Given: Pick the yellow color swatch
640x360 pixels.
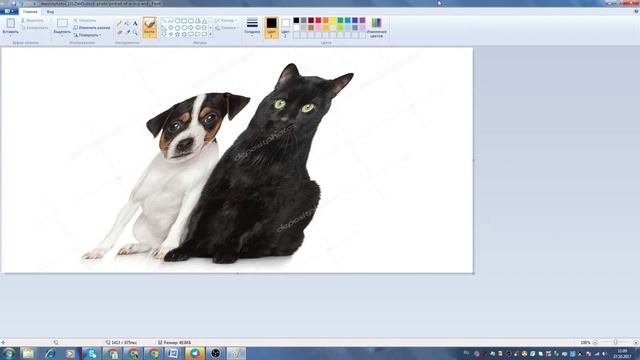Looking at the screenshot, I should click(x=333, y=20).
